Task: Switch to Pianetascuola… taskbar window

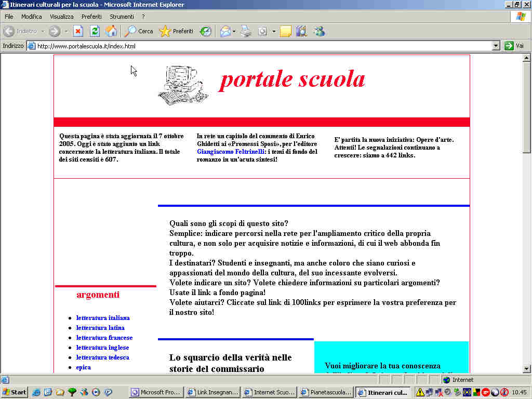Action: click(326, 392)
